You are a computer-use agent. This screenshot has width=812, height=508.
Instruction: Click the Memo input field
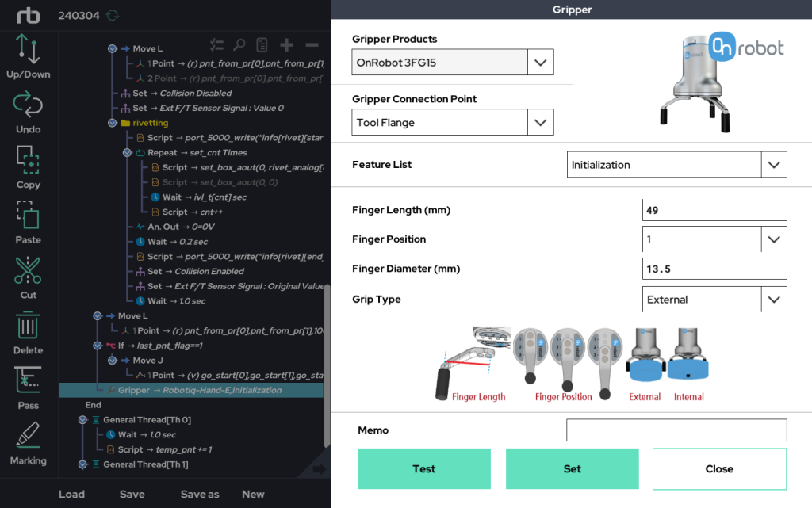pyautogui.click(x=677, y=430)
